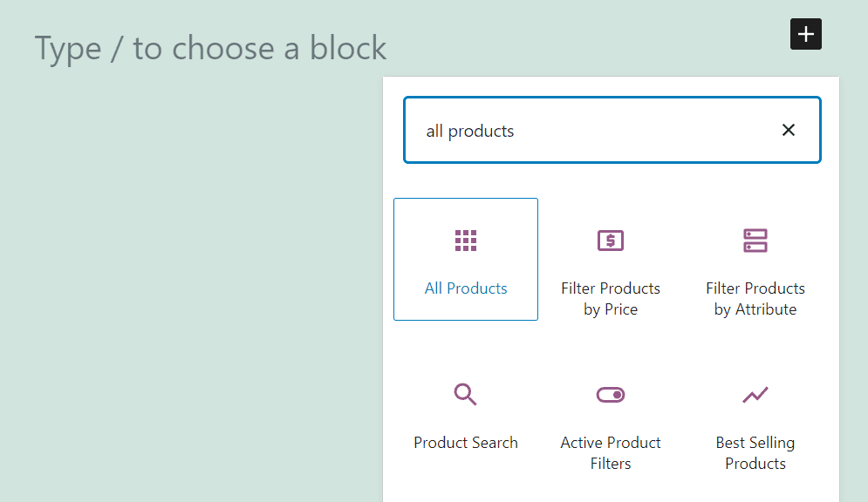Click the trend line icon of Best Selling Products
868x502 pixels.
(755, 394)
